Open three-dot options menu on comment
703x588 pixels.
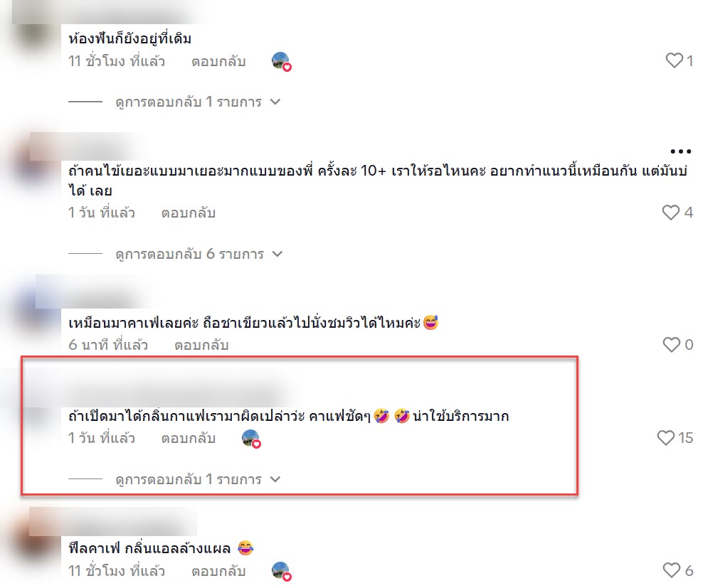coord(680,151)
